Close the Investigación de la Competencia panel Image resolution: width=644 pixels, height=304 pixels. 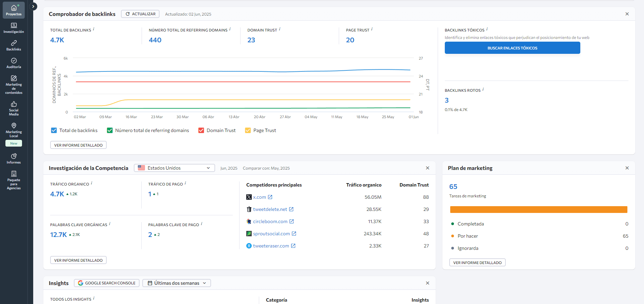[428, 168]
